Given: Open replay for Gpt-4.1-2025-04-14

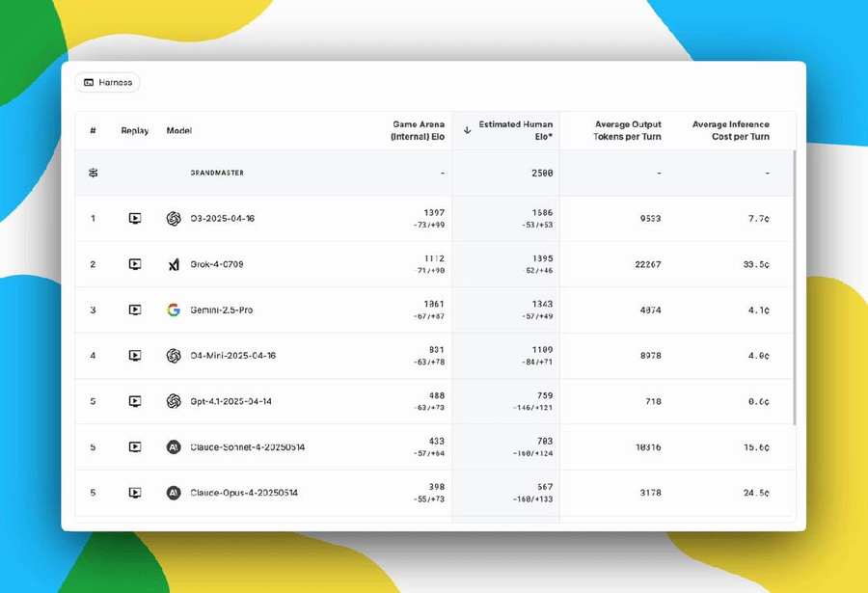Looking at the screenshot, I should 135,401.
